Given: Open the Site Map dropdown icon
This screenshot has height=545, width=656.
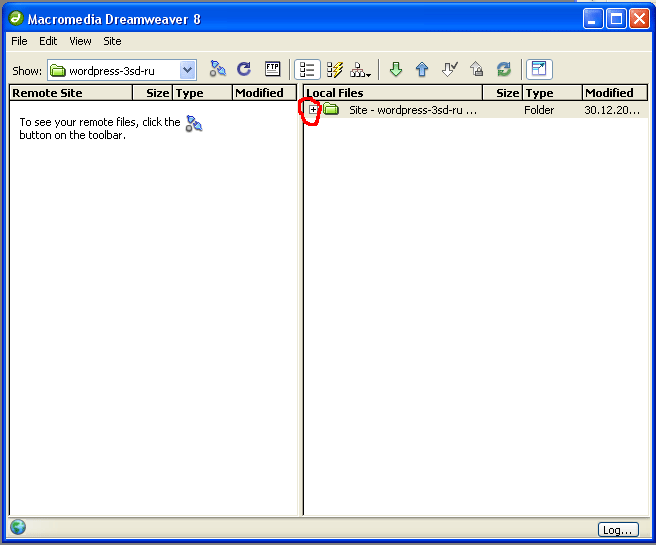Looking at the screenshot, I should pyautogui.click(x=360, y=69).
